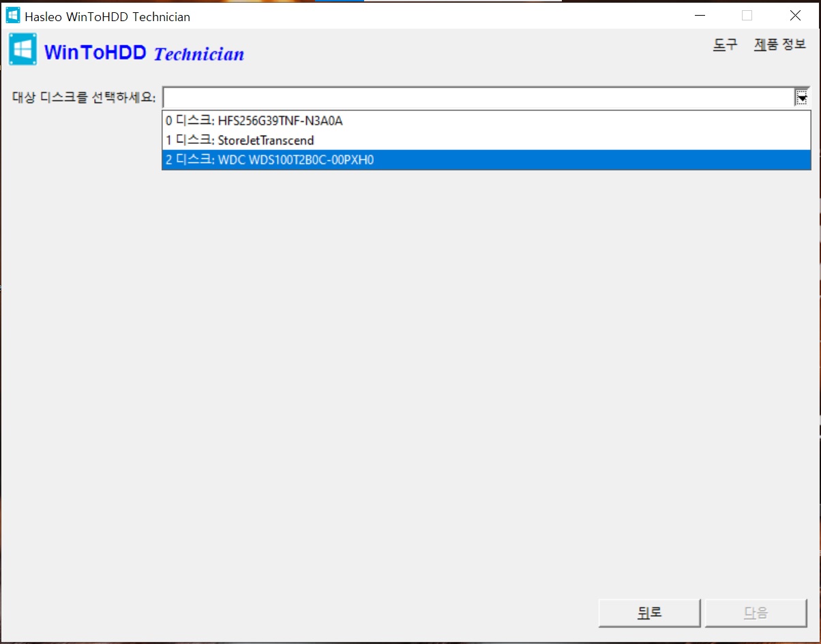The height and width of the screenshot is (644, 821).
Task: Choose disk 1 StoreJetTranscend
Action: pos(486,140)
